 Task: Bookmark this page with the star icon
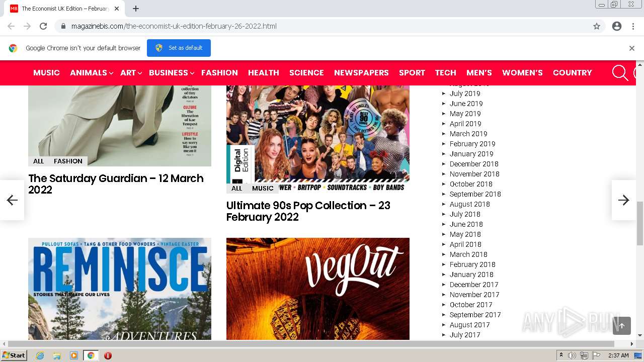[597, 26]
